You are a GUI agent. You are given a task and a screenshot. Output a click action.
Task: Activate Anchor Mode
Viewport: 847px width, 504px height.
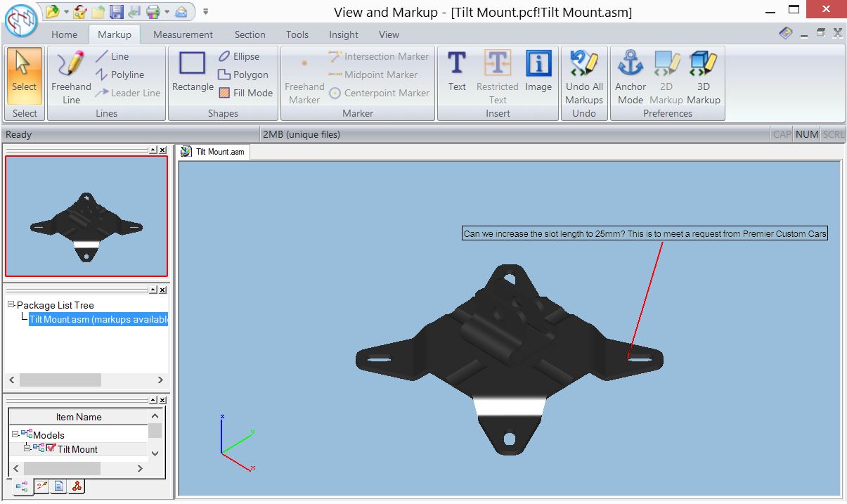631,77
